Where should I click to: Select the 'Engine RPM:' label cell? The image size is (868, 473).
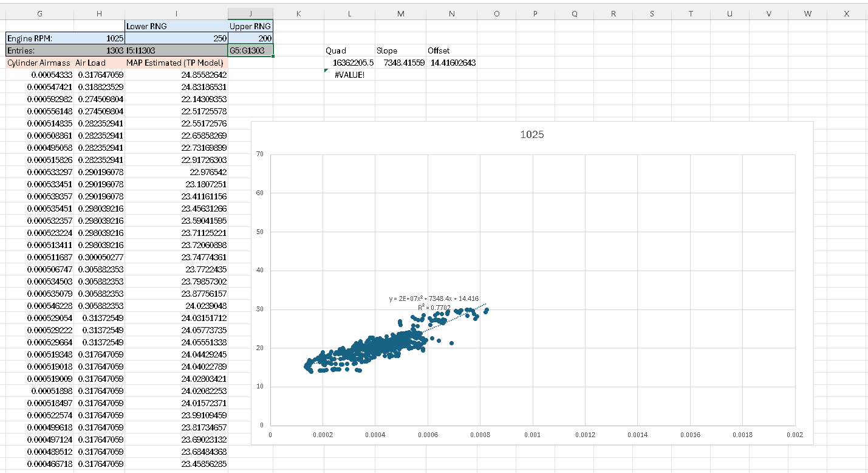(x=39, y=38)
